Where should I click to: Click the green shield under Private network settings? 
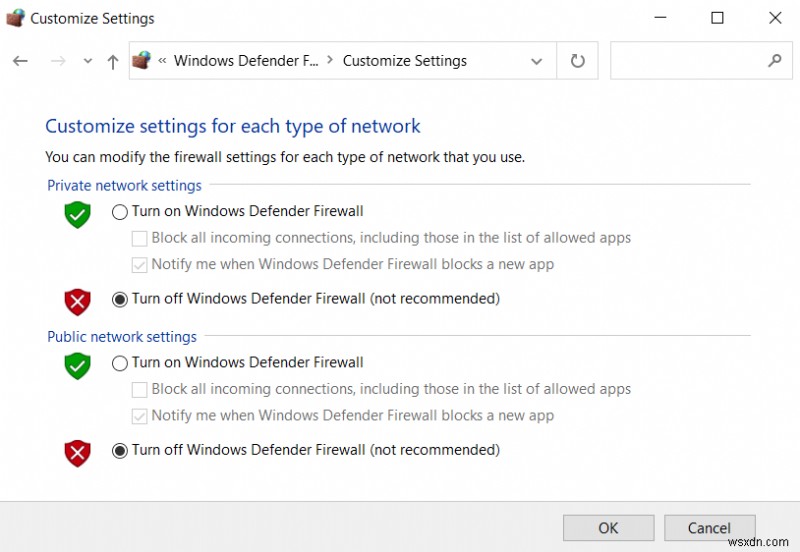[77, 213]
